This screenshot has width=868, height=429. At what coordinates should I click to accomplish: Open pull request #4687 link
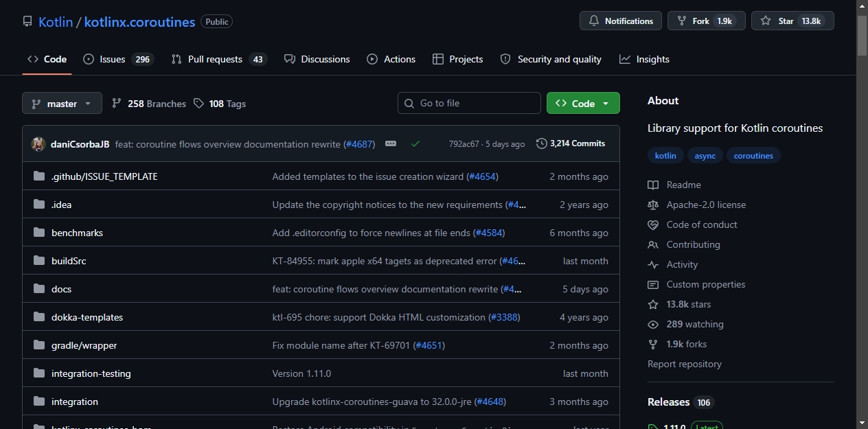click(x=359, y=144)
